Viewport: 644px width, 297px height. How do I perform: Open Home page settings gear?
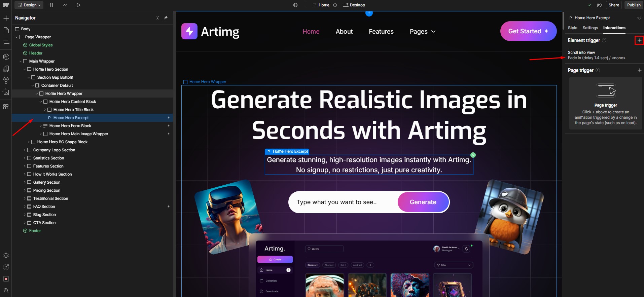click(335, 5)
